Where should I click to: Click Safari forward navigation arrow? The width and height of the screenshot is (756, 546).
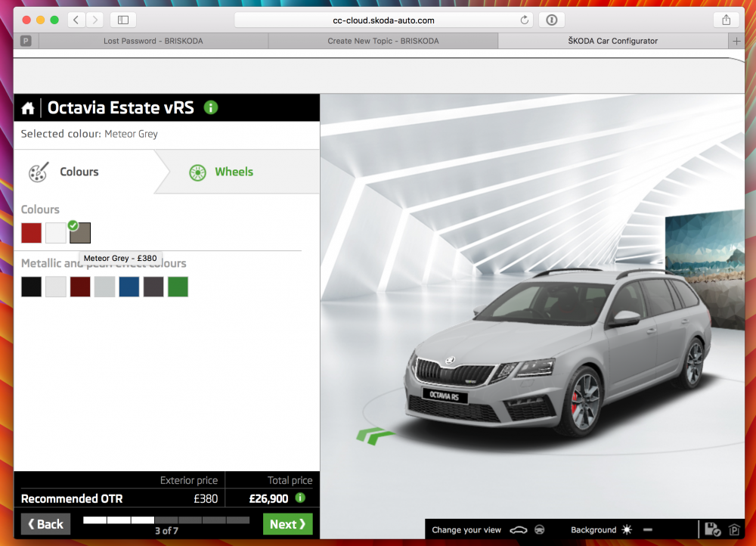coord(95,20)
